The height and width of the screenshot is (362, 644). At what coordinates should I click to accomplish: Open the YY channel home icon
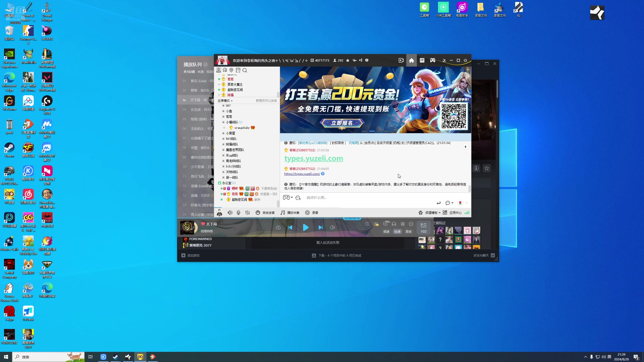tap(411, 60)
